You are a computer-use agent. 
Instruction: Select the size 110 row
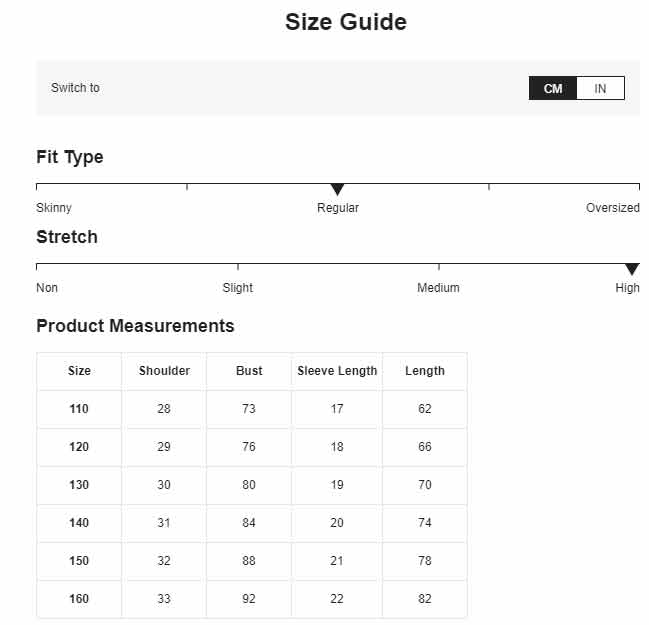coord(252,409)
